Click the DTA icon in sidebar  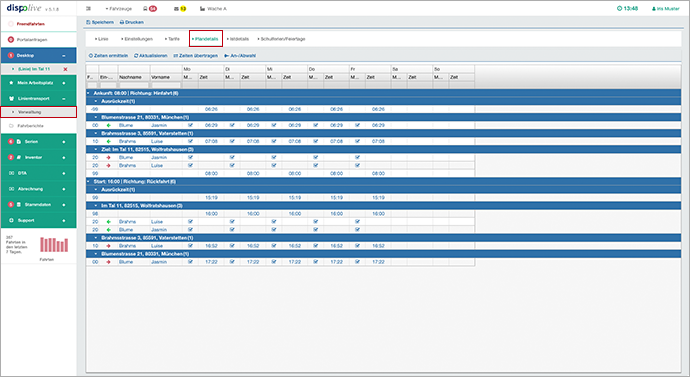click(x=11, y=173)
